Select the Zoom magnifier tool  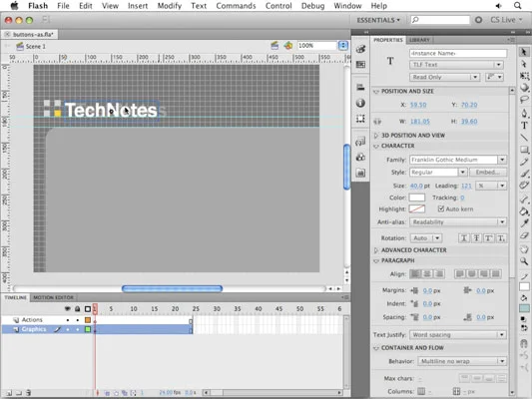pos(524,261)
